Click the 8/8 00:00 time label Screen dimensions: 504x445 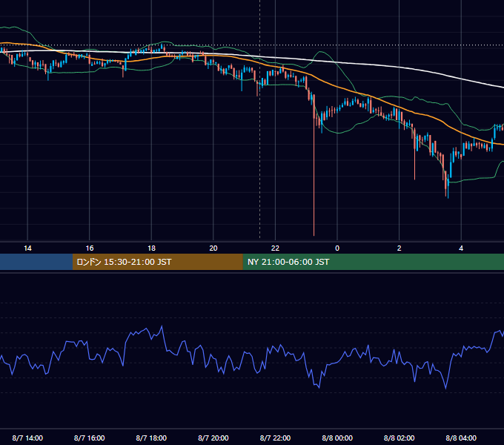pos(337,438)
